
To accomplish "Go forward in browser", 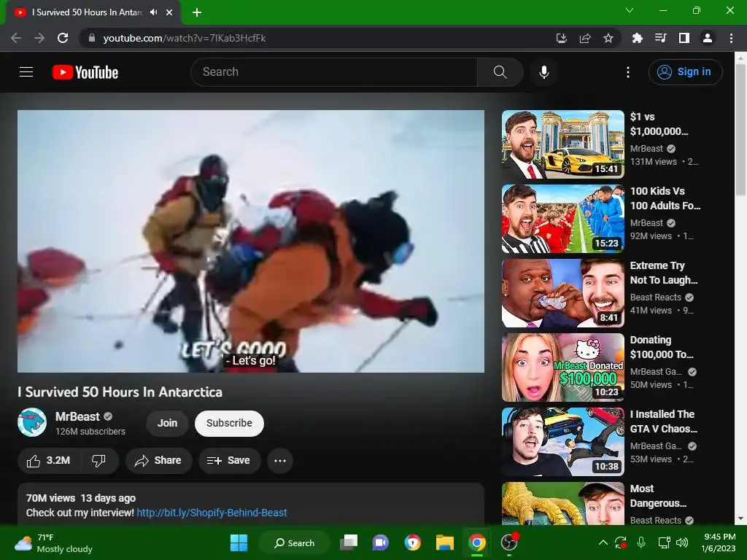I will (39, 38).
